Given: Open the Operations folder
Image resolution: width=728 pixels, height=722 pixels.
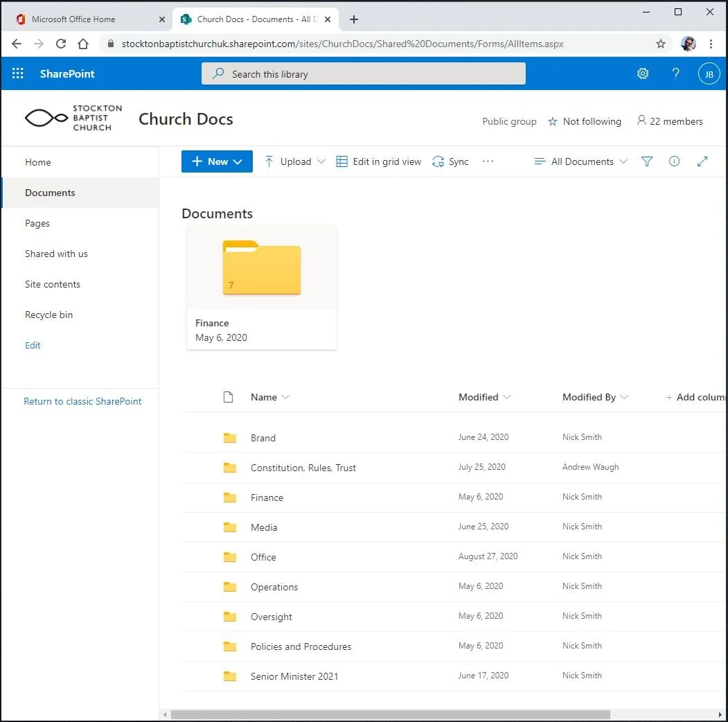Looking at the screenshot, I should click(274, 587).
